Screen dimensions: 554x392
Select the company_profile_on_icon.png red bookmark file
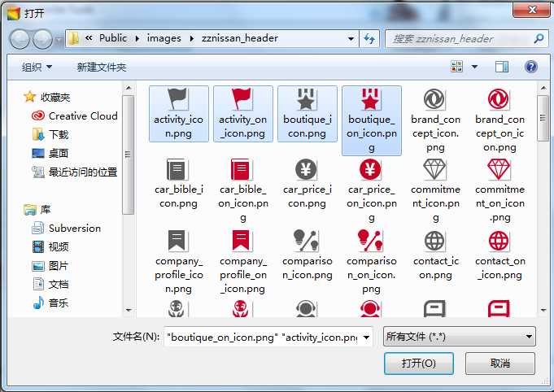tap(242, 262)
